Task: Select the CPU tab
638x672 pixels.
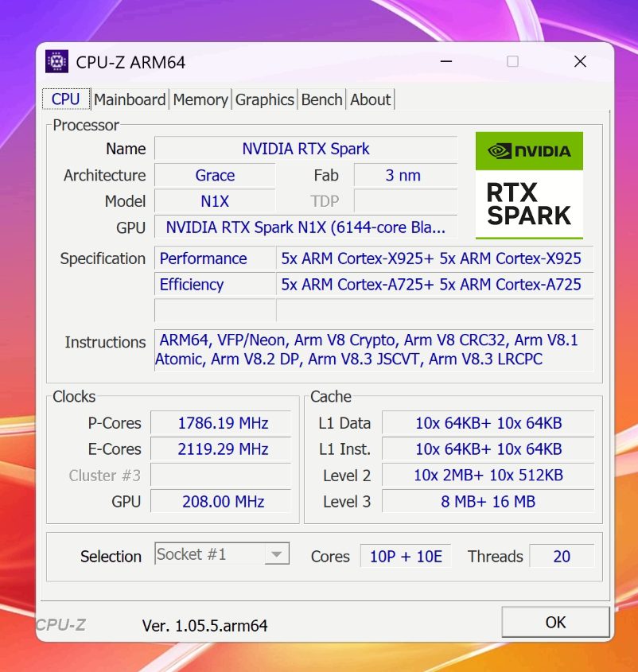Action: coord(66,99)
